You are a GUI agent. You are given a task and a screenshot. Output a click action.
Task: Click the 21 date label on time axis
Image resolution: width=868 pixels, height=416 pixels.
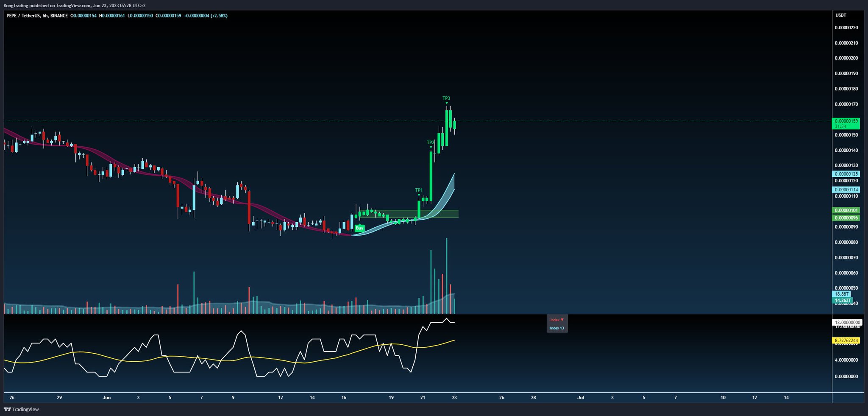pyautogui.click(x=423, y=398)
